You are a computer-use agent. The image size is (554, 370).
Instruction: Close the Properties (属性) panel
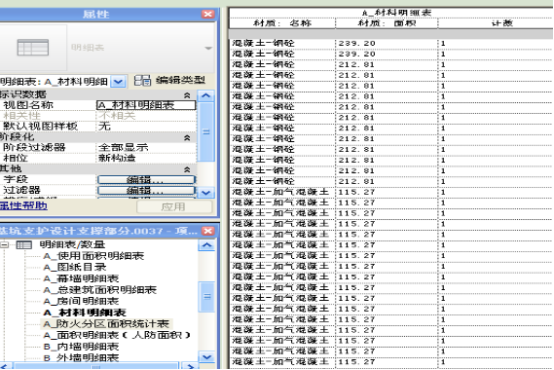[208, 14]
